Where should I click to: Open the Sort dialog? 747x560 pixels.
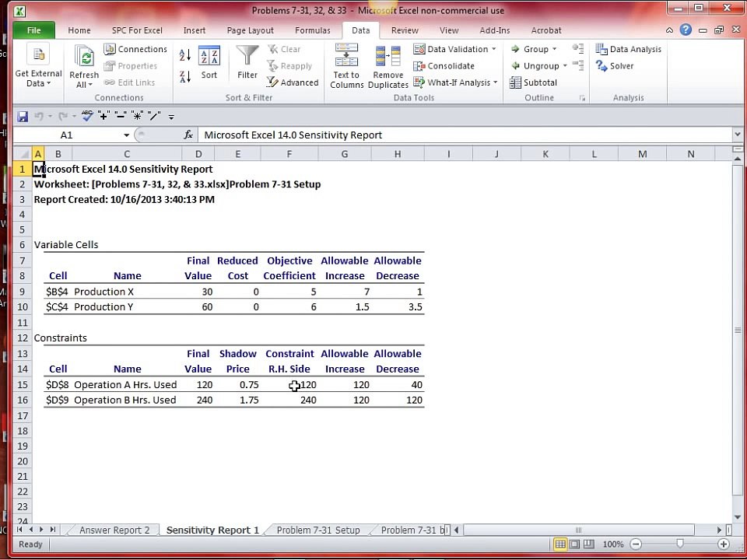click(x=209, y=63)
